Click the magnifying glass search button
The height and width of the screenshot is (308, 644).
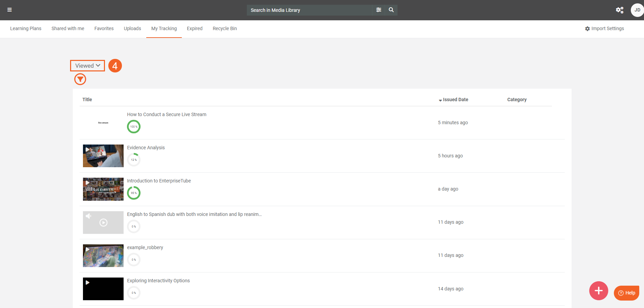[x=391, y=10]
